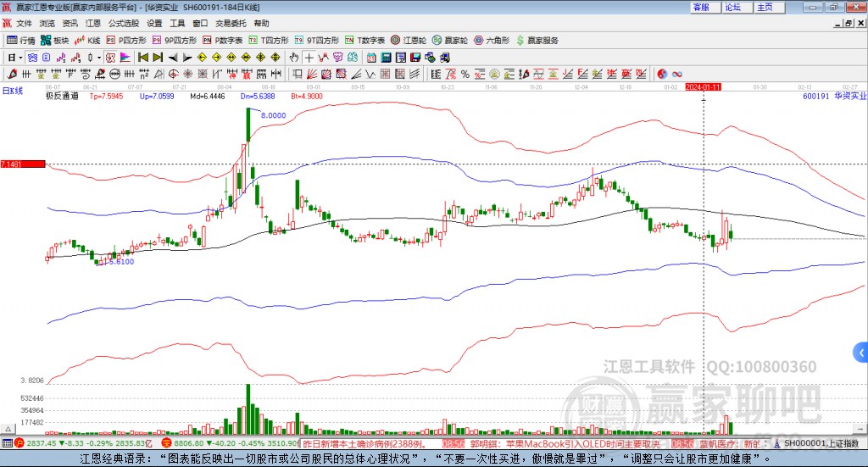Screen dimensions: 868x467
Task: Open 赢家服务 with the dollar icon
Action: (537, 41)
